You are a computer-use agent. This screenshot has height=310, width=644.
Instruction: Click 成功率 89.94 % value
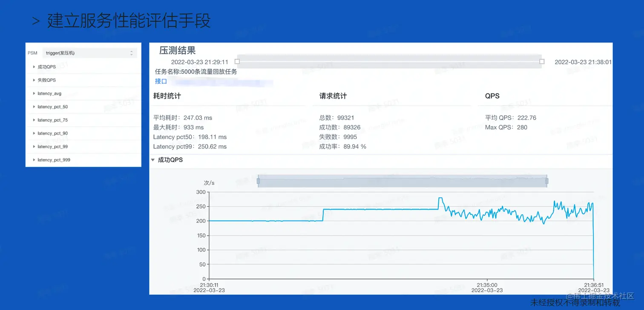[355, 147]
